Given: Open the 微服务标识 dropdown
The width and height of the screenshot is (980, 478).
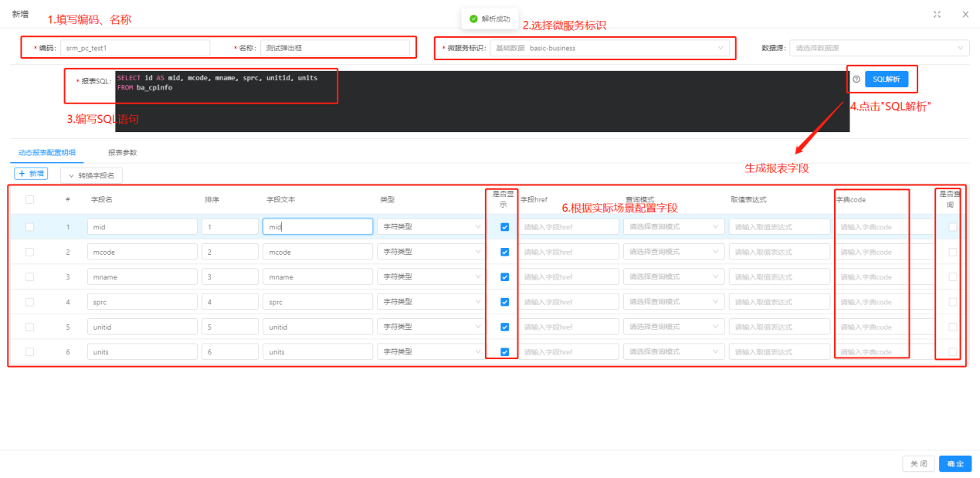Looking at the screenshot, I should [x=609, y=48].
